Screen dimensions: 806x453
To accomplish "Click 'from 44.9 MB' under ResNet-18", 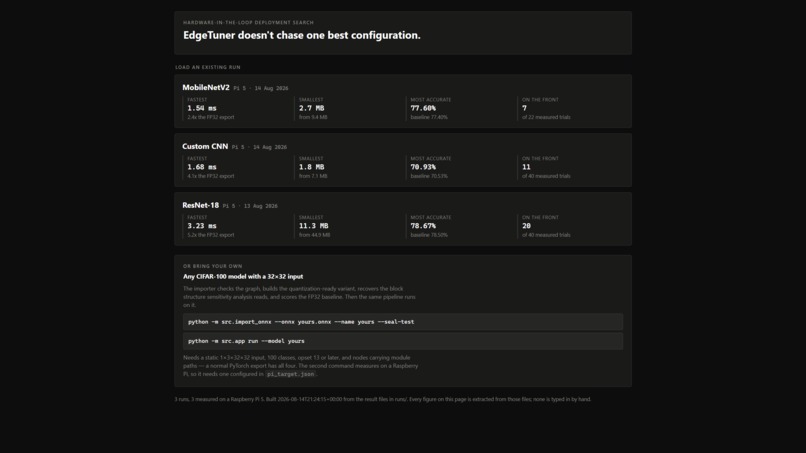I will (x=315, y=235).
